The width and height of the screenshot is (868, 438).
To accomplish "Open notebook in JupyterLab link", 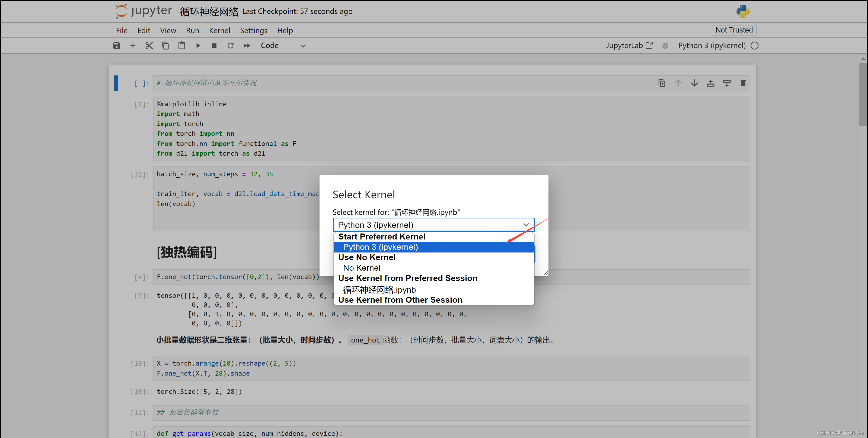I will coord(629,46).
